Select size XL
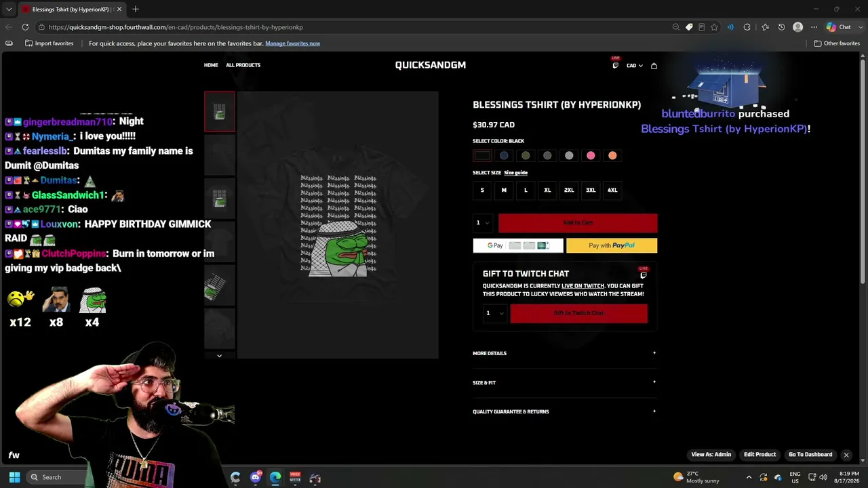The width and height of the screenshot is (868, 488). (547, 190)
